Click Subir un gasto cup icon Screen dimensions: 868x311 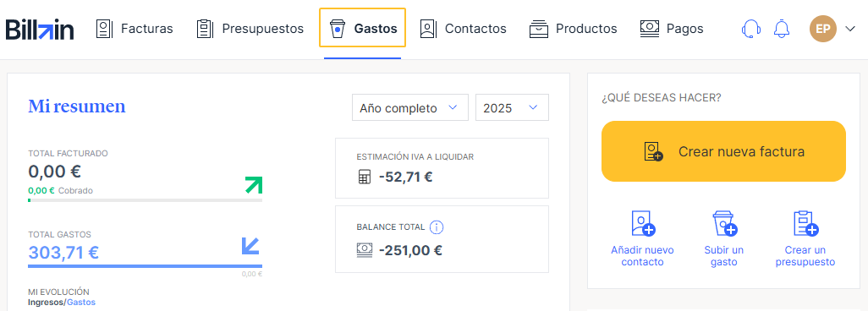(x=724, y=223)
